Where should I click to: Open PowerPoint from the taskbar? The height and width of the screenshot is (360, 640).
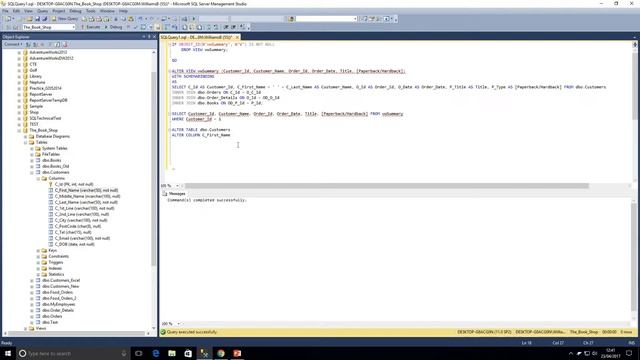(237, 353)
